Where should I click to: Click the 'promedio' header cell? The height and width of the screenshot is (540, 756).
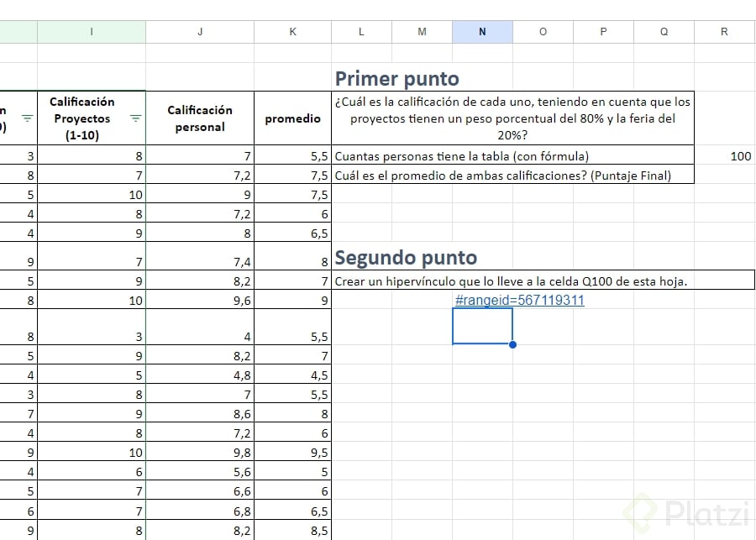pos(292,118)
